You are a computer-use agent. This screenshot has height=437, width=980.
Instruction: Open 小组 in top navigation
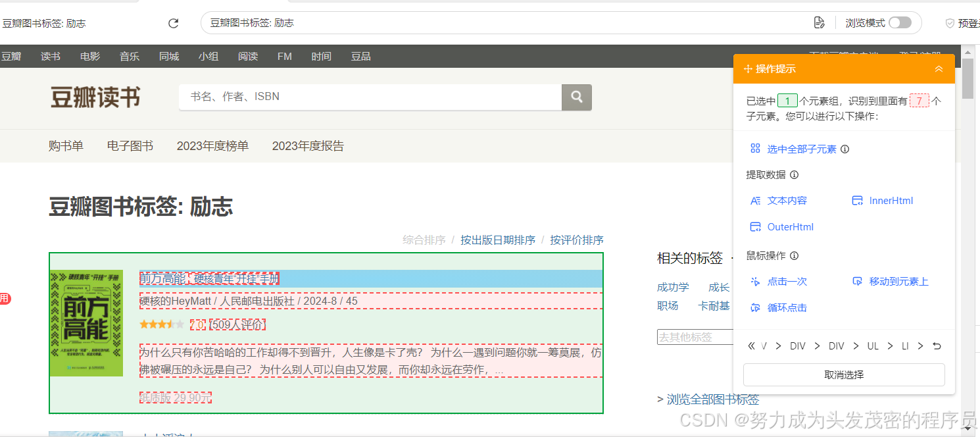click(208, 57)
